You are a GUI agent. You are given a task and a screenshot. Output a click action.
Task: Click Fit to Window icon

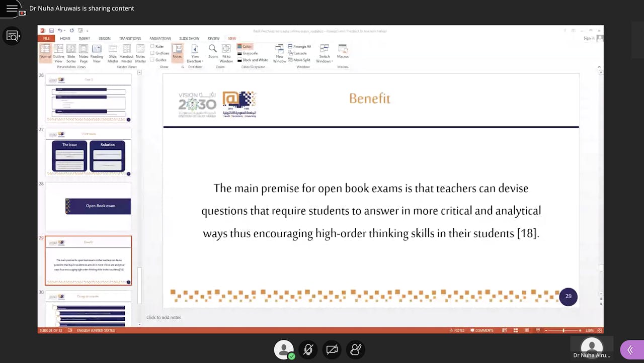click(x=226, y=51)
